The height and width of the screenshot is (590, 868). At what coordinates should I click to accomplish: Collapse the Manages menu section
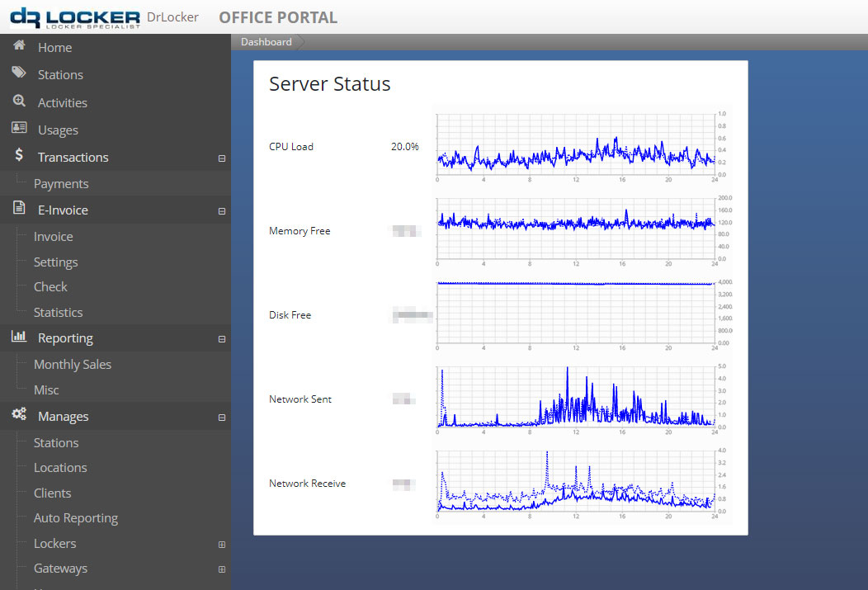point(221,417)
